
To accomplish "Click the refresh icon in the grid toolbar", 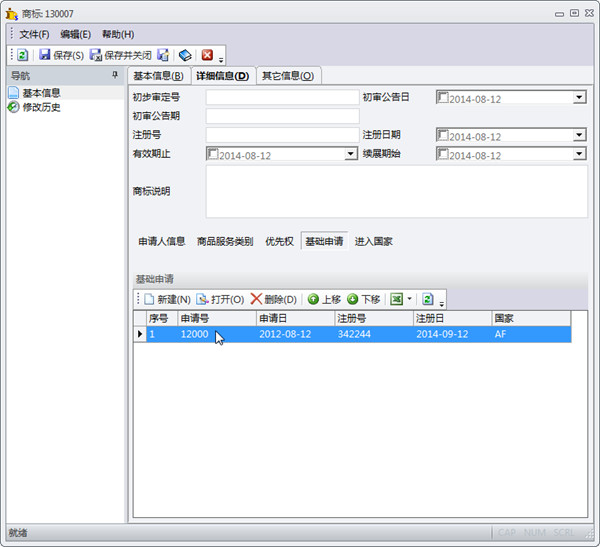I will point(428,299).
